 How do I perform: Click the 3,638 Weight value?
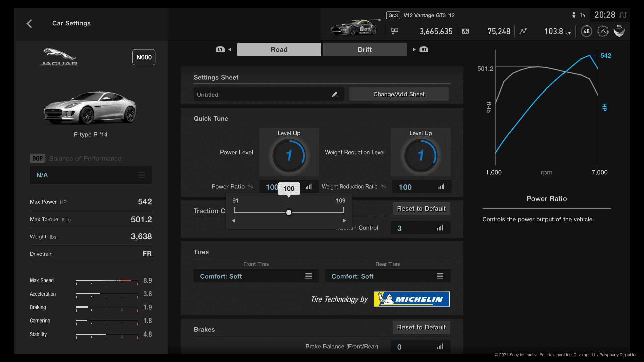(x=141, y=237)
